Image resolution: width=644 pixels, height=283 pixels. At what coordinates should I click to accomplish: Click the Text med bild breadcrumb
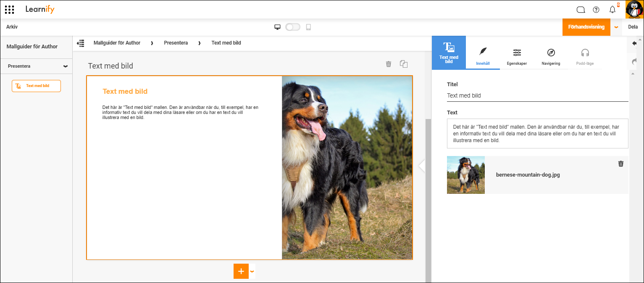pos(226,43)
